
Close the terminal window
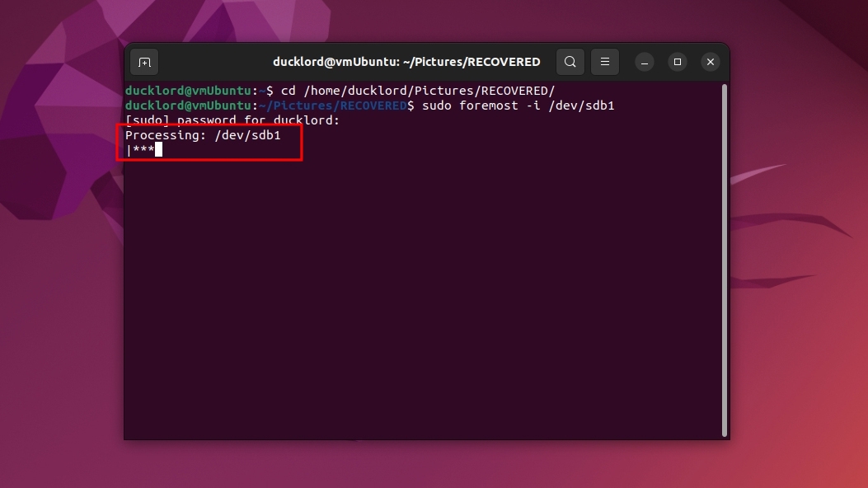click(711, 62)
